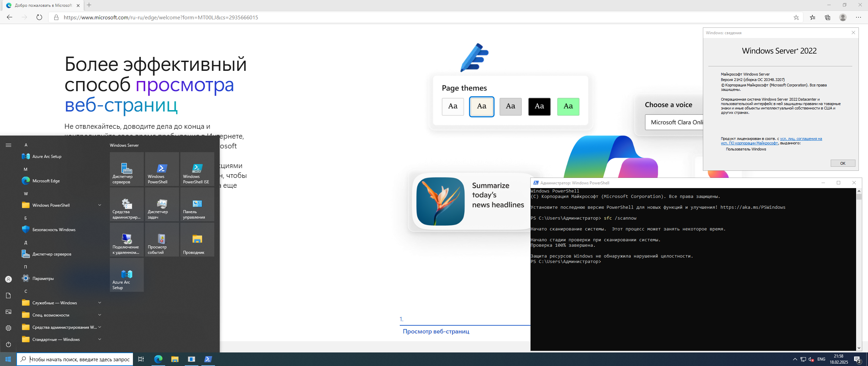Open Settings gear in the Start sidebar
The height and width of the screenshot is (366, 868).
[8, 328]
